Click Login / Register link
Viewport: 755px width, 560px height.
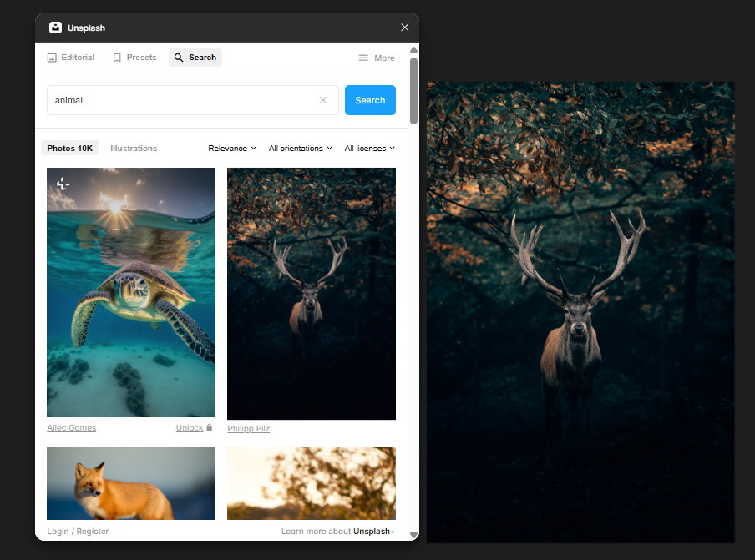coord(78,531)
